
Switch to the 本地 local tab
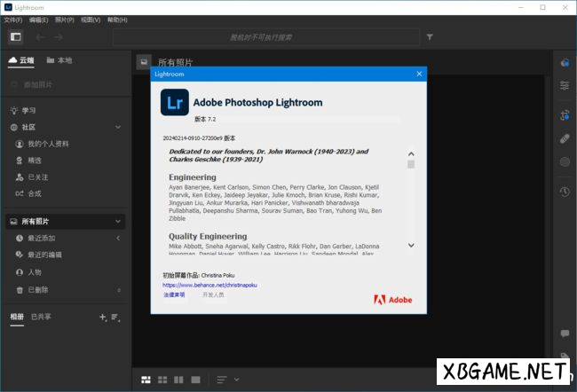click(59, 60)
